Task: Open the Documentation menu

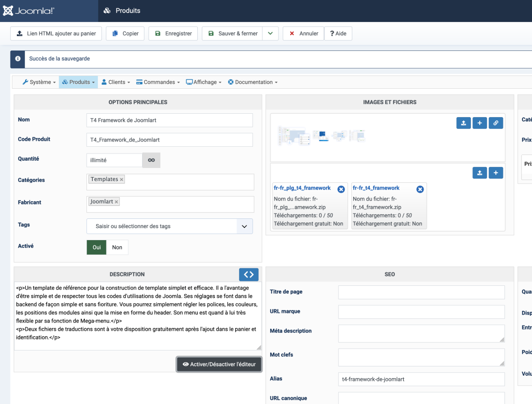Action: click(253, 82)
